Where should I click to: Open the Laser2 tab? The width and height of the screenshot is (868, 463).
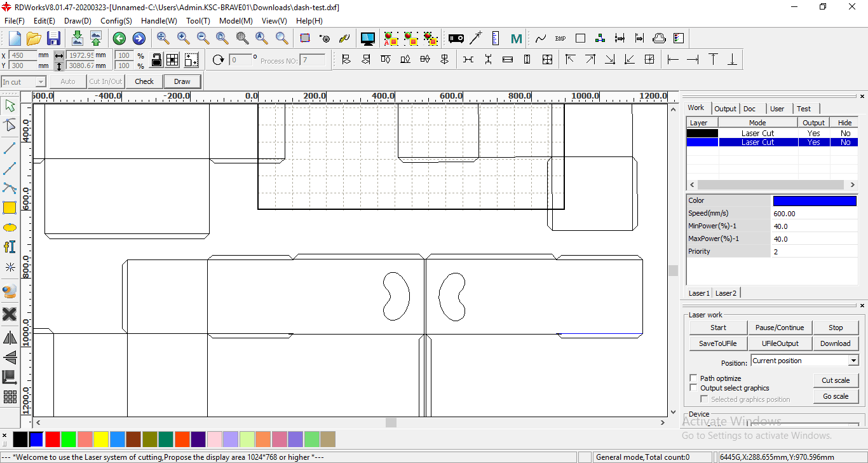pos(726,293)
